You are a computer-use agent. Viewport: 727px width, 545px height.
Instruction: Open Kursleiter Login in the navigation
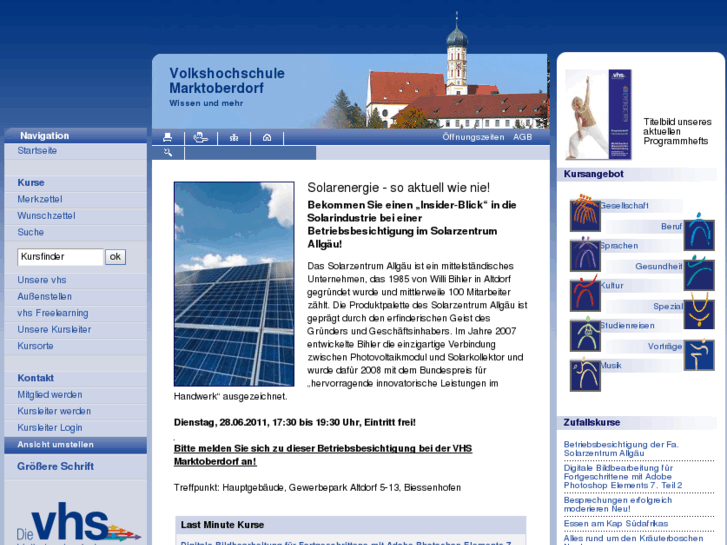tap(50, 428)
